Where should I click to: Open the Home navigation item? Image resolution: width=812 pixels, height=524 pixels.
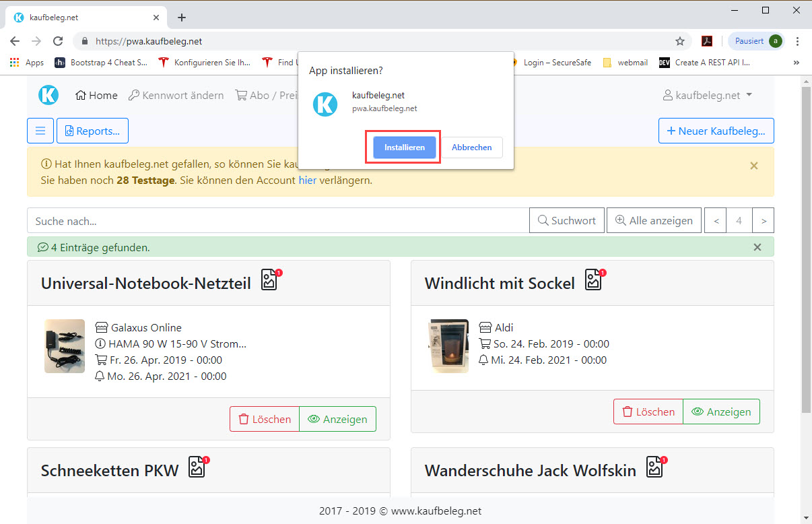coord(96,96)
